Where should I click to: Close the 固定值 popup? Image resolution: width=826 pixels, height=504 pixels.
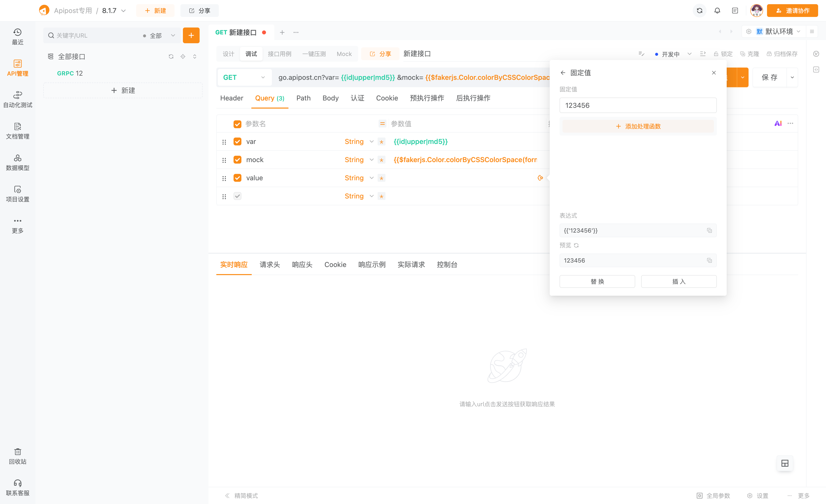pos(714,73)
